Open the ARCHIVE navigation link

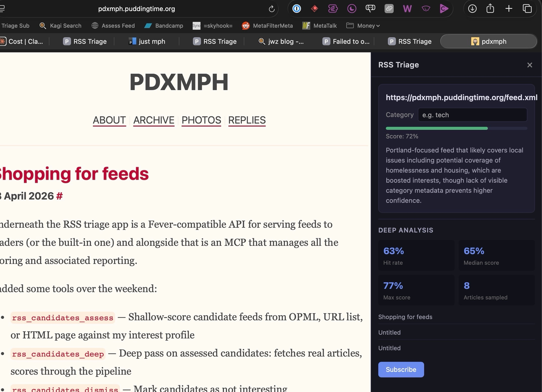154,120
